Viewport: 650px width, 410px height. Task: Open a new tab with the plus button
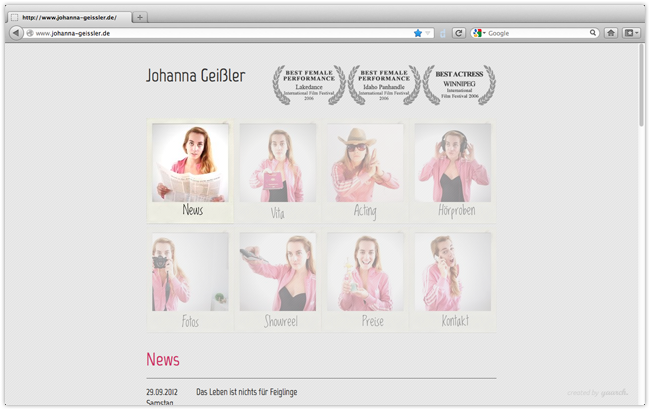[x=140, y=17]
